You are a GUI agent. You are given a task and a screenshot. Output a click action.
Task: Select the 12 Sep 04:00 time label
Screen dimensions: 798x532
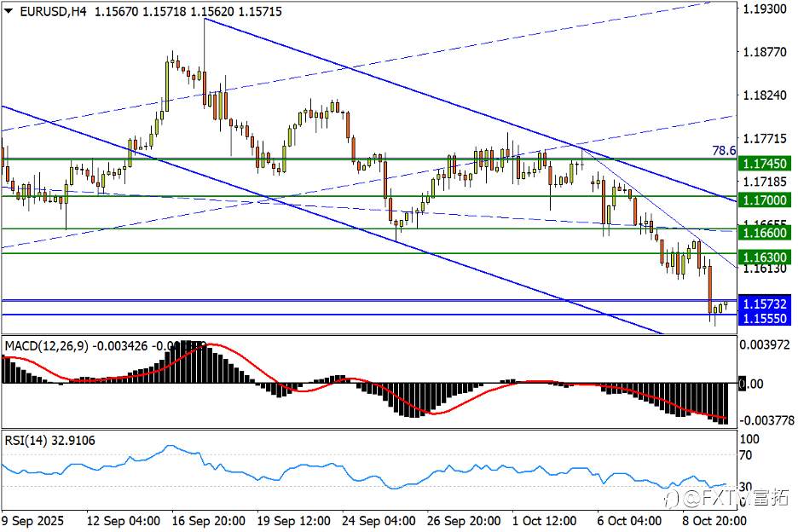click(x=123, y=521)
